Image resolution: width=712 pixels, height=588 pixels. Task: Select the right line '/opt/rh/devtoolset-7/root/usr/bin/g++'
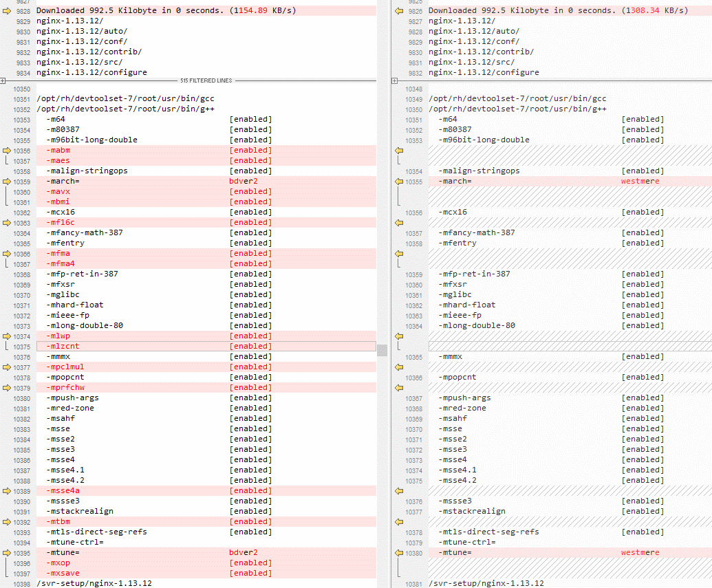point(570,109)
